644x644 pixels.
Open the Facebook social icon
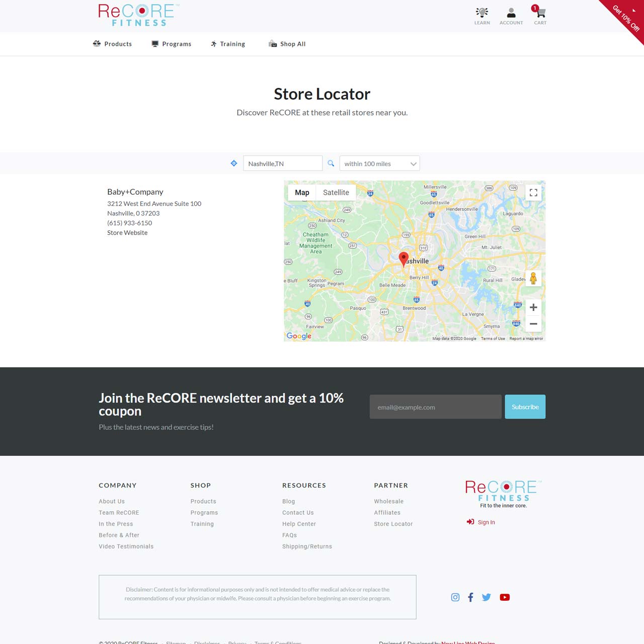point(470,597)
